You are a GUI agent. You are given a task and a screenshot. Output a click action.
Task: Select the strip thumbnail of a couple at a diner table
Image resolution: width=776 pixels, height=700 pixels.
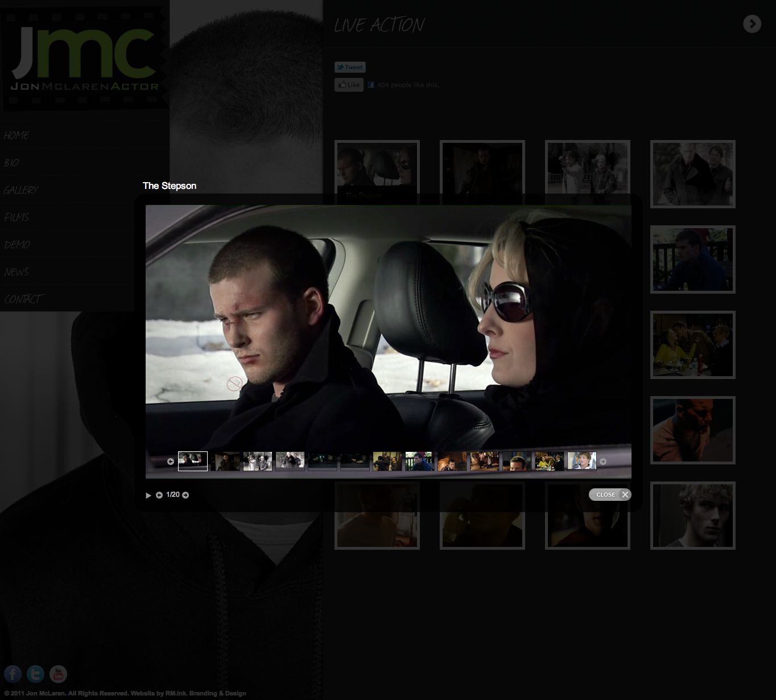coord(550,461)
